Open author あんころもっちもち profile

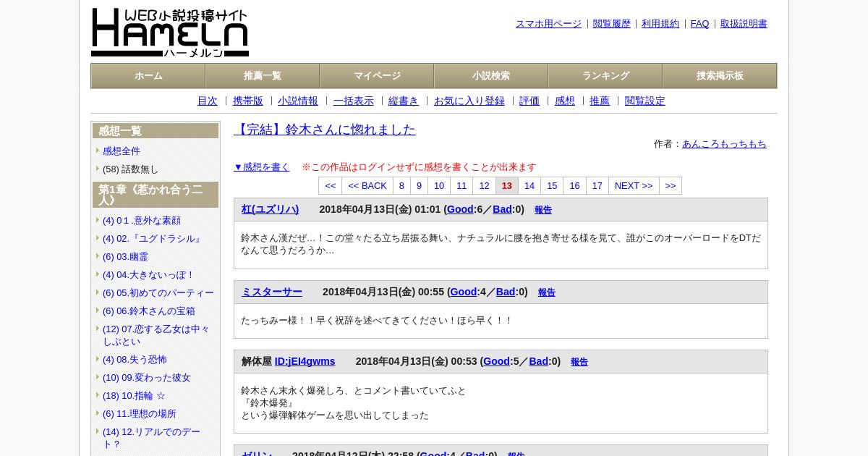tap(724, 144)
